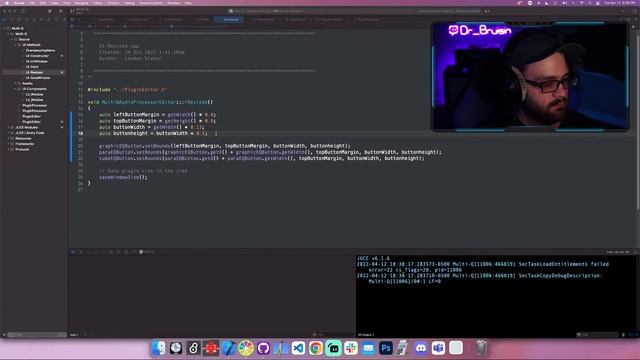Open the UI-Paint file
Screen dimensions: 640x360
click(32, 67)
